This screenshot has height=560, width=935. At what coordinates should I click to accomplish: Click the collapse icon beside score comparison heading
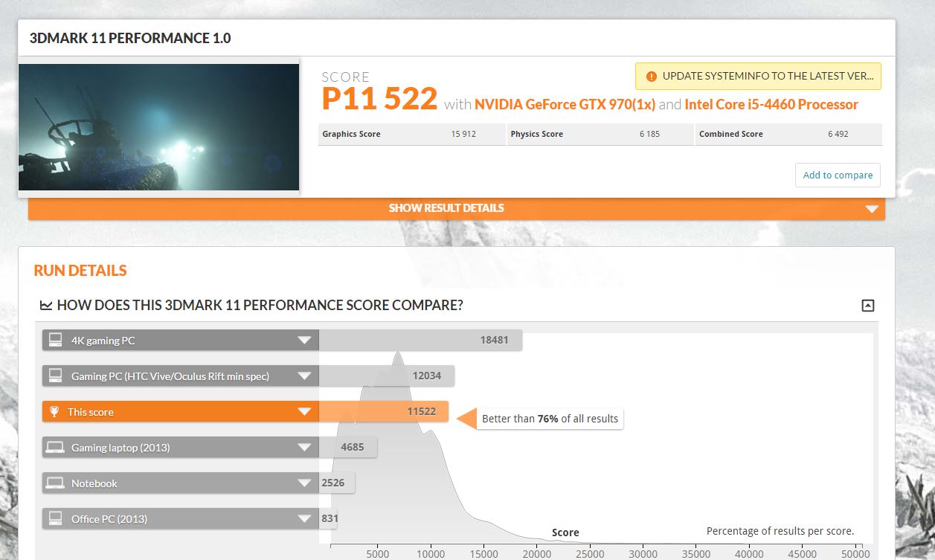(x=867, y=305)
